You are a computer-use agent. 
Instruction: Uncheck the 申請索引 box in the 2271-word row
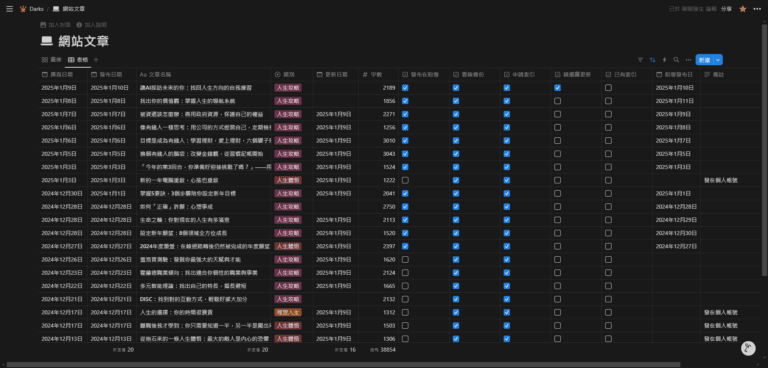[507, 114]
